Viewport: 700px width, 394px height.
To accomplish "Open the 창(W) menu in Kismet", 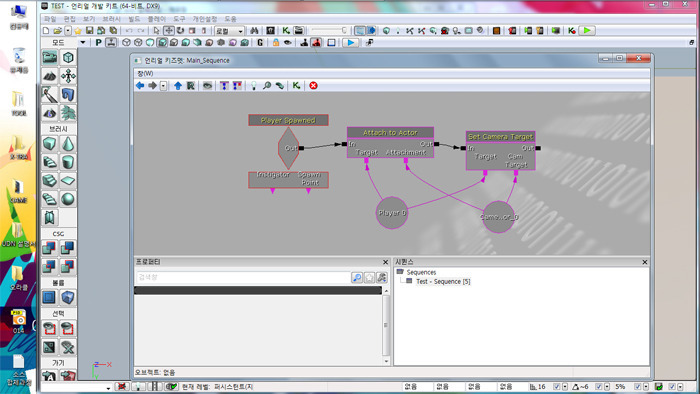I will pos(145,73).
